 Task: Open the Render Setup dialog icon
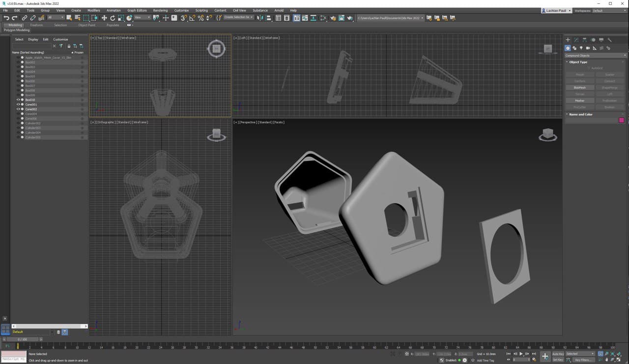click(333, 18)
